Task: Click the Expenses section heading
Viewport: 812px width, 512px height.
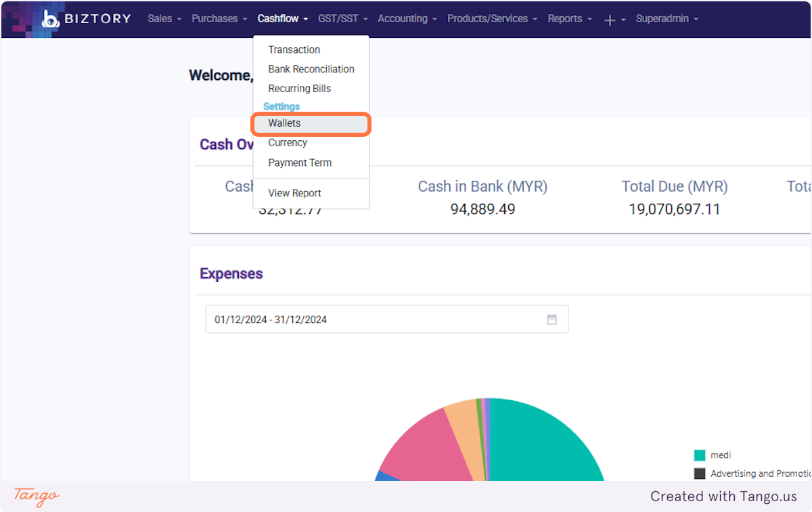Action: [x=231, y=274]
